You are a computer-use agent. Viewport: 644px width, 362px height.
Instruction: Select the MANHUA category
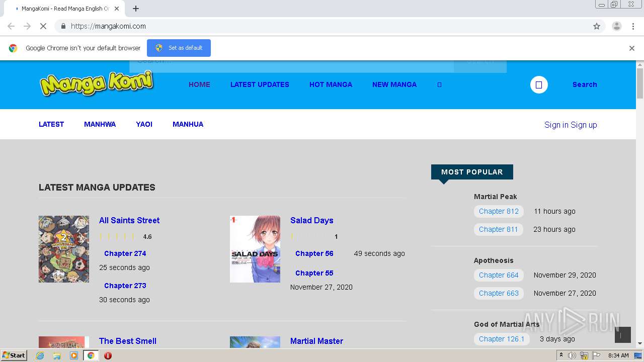pos(188,124)
